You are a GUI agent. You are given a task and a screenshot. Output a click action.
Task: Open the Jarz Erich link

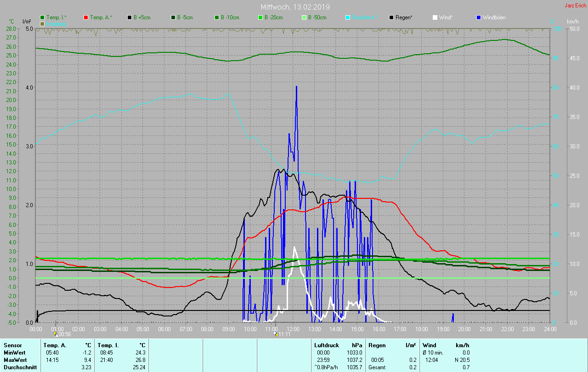click(575, 6)
